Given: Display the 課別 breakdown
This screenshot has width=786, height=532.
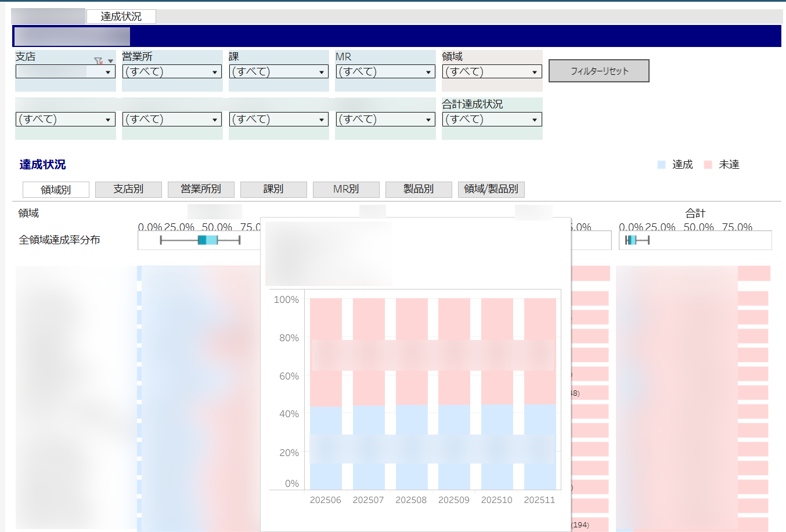Looking at the screenshot, I should 273,189.
